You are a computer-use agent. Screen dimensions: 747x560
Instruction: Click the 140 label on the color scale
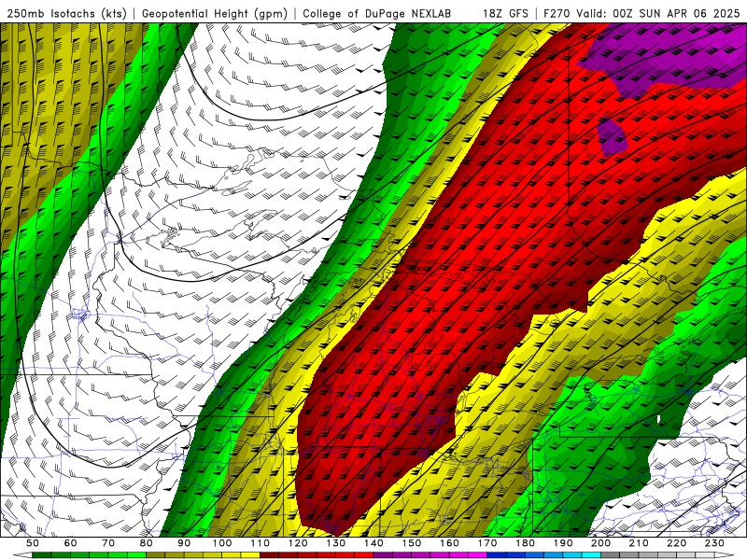click(373, 543)
